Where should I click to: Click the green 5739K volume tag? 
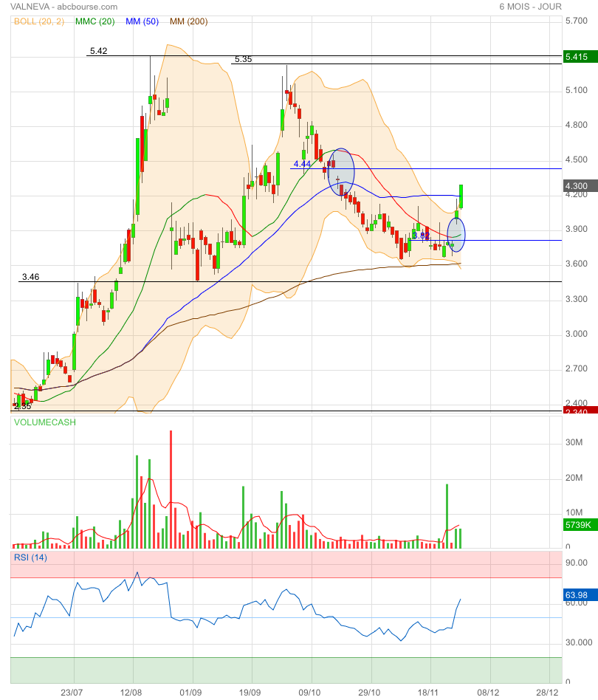coord(577,525)
